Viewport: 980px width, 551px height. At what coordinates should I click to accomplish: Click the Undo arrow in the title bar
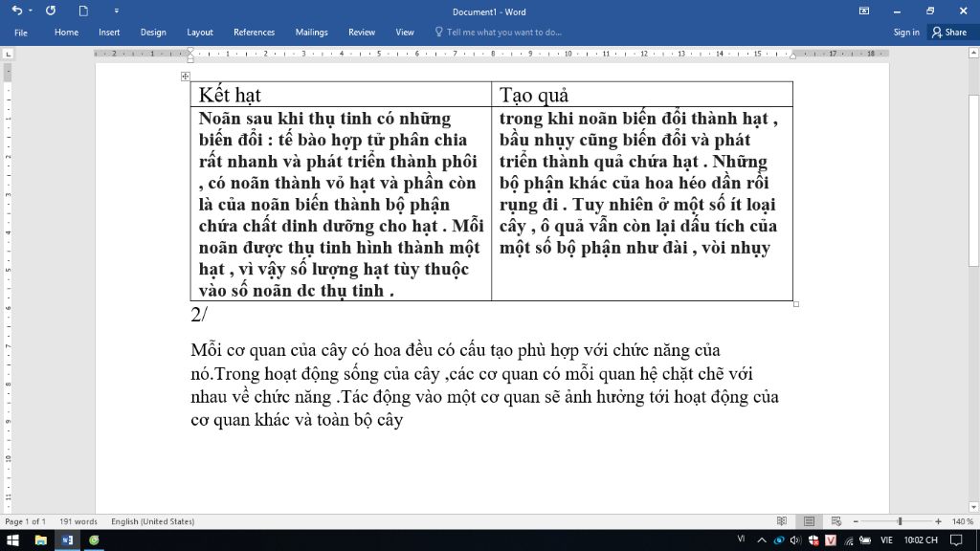(16, 11)
